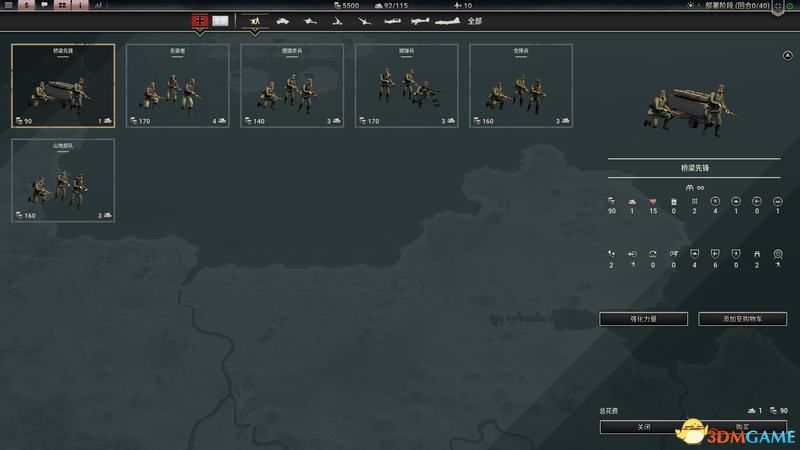This screenshot has height=450, width=800.
Task: Open the purchase screen dollar icon
Action: (x=27, y=5)
